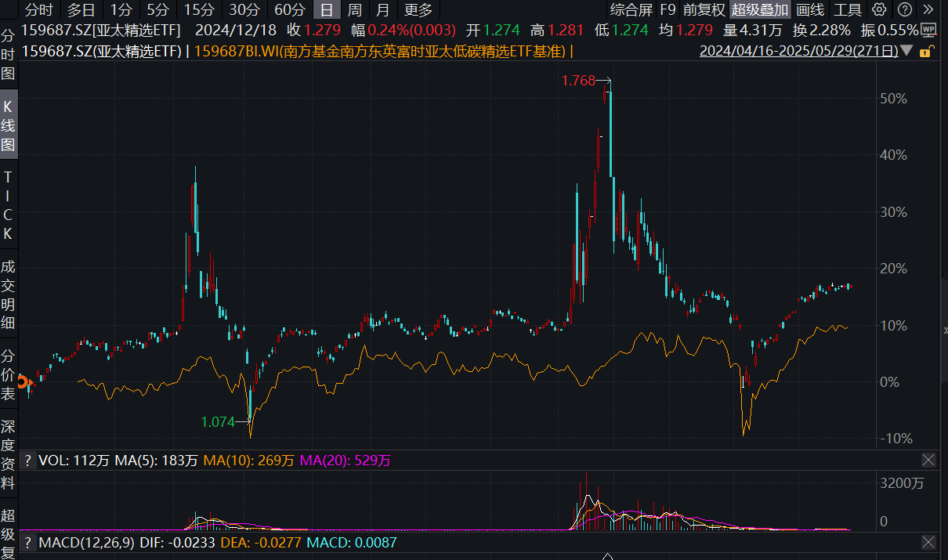This screenshot has height=560, width=948.
Task: Click the 量 4.31万 volume value
Action: click(754, 30)
